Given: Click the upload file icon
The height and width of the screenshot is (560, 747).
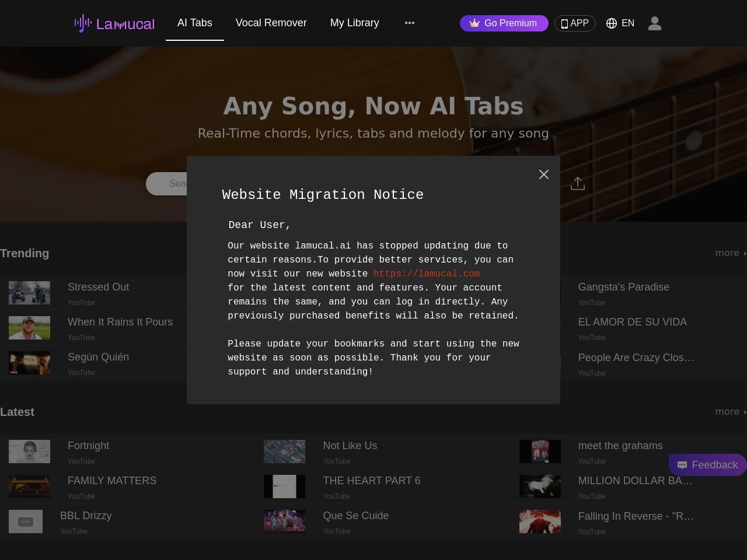Looking at the screenshot, I should 578,183.
